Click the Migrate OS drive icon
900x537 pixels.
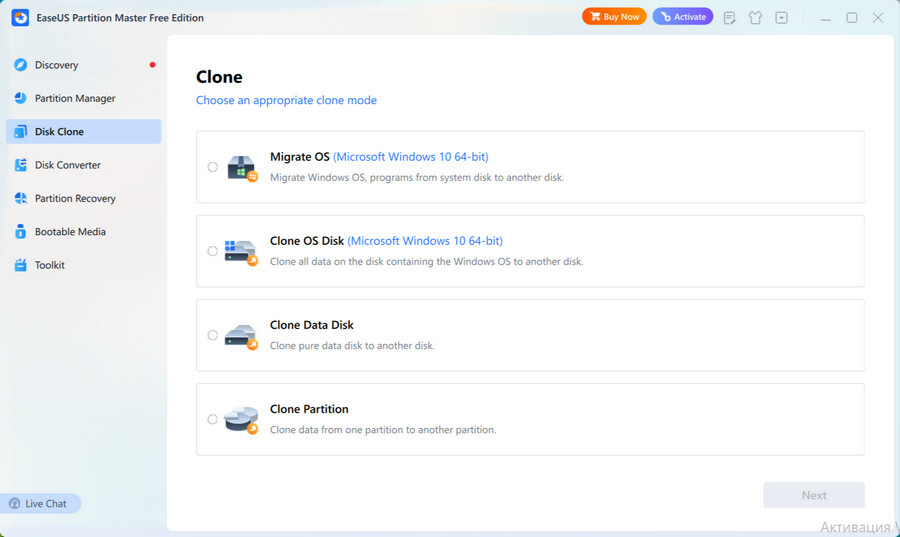[242, 168]
